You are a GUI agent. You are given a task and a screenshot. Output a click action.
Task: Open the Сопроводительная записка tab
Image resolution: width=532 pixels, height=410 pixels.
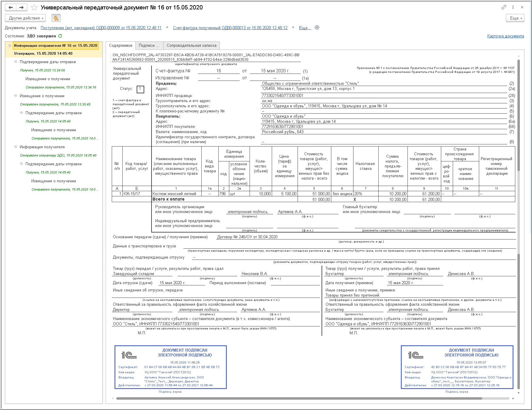click(192, 45)
